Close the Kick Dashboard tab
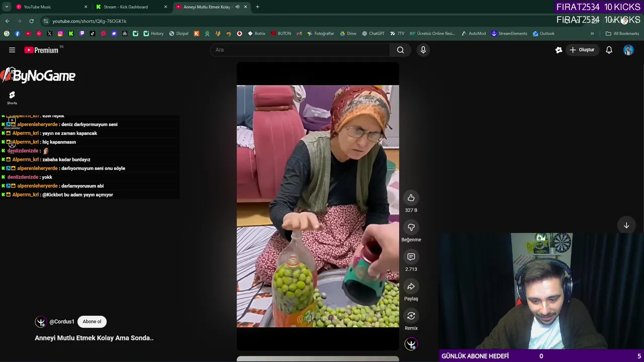Image resolution: width=644 pixels, height=362 pixels. point(166,7)
